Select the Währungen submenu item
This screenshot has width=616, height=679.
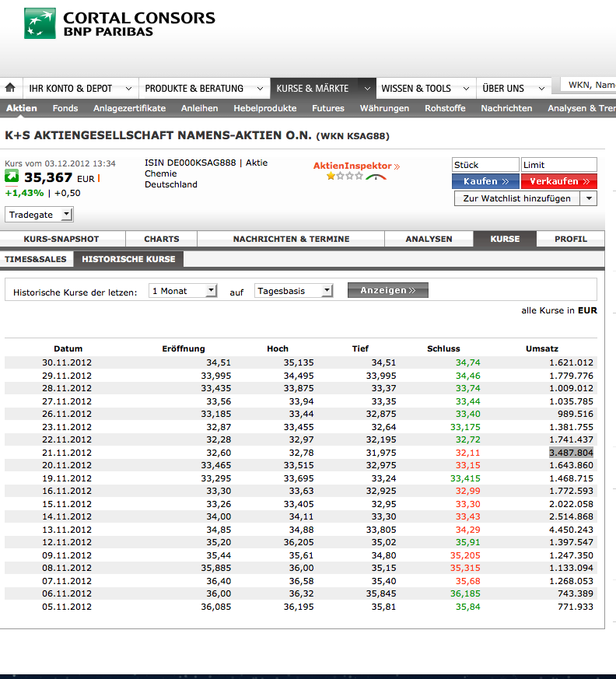coord(384,108)
